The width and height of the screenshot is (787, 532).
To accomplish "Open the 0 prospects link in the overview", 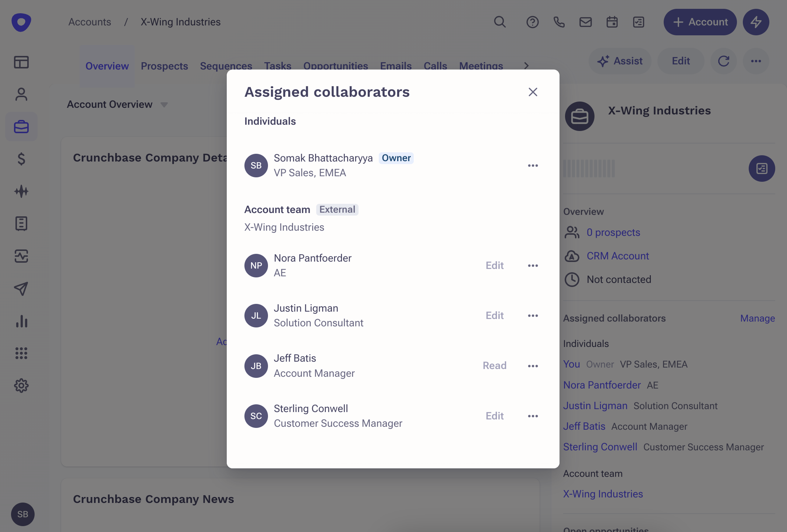I will point(613,232).
